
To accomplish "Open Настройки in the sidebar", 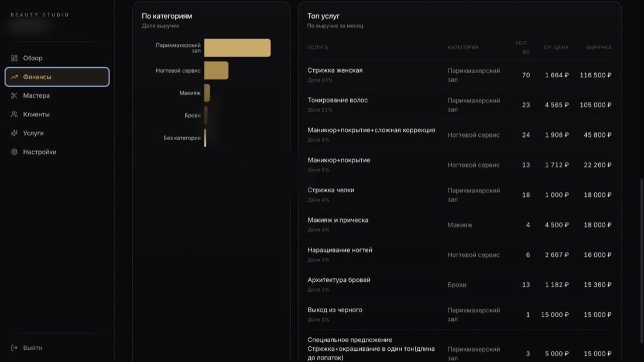I will click(57, 152).
